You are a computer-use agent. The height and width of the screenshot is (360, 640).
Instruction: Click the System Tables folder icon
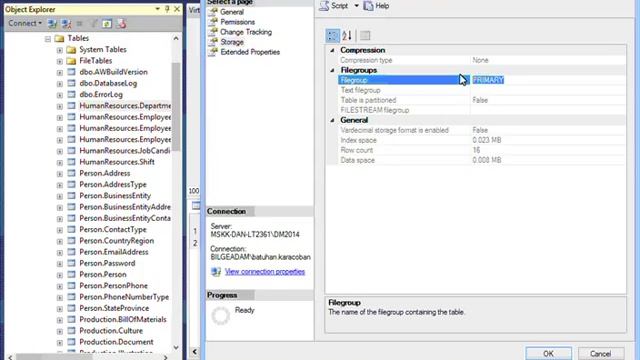coord(71,50)
